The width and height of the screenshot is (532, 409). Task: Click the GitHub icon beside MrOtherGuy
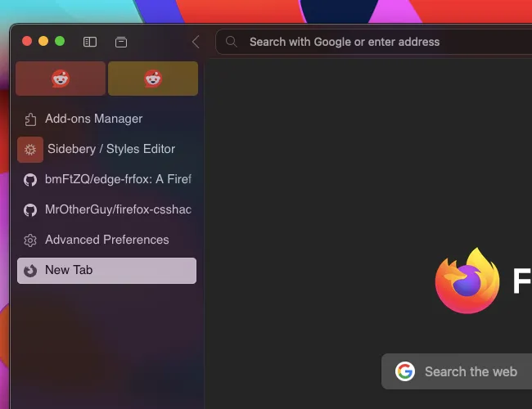(30, 210)
